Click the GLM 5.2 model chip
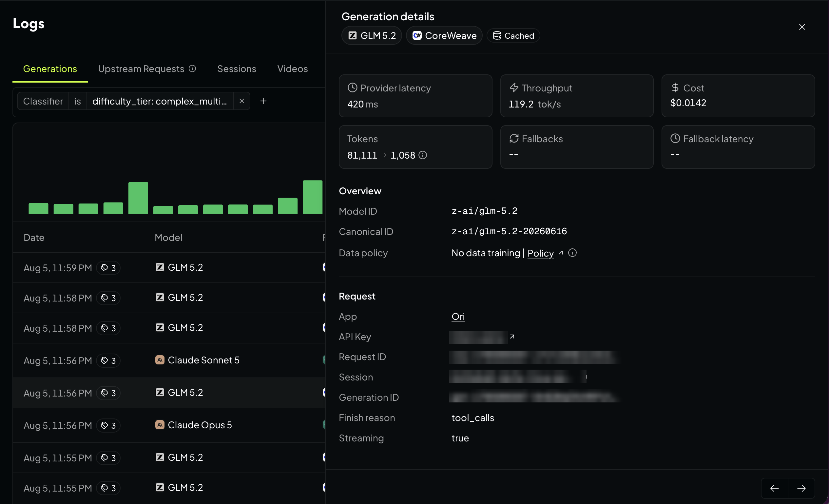The image size is (829, 504). pos(372,36)
